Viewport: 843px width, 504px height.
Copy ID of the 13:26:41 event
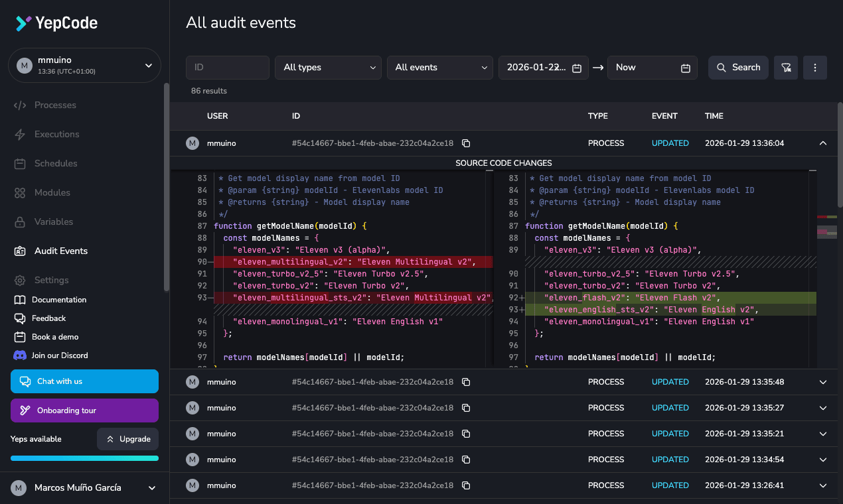(466, 485)
